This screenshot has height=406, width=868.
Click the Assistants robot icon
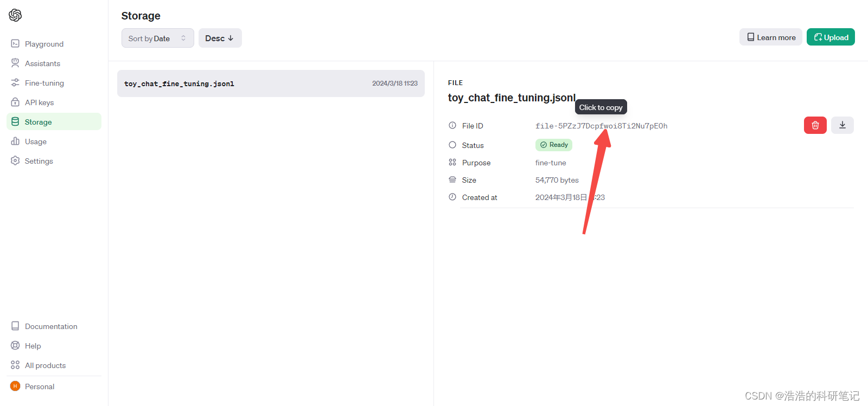point(15,63)
